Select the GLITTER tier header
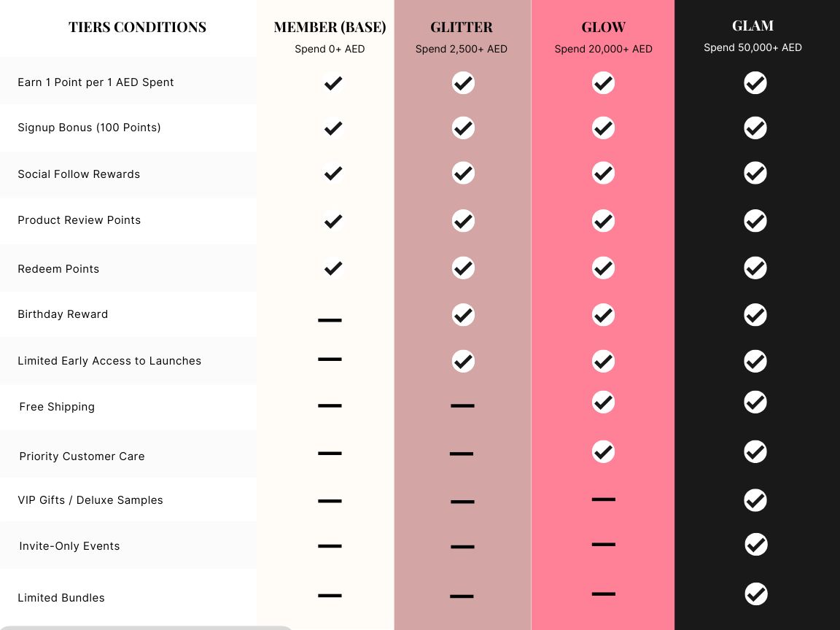 tap(462, 27)
